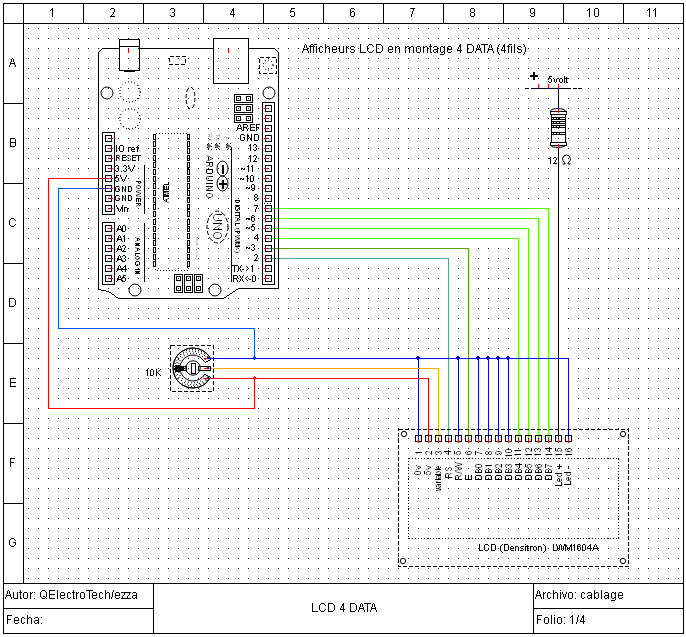Select the Arduino '5V' pin terminal

[108, 178]
